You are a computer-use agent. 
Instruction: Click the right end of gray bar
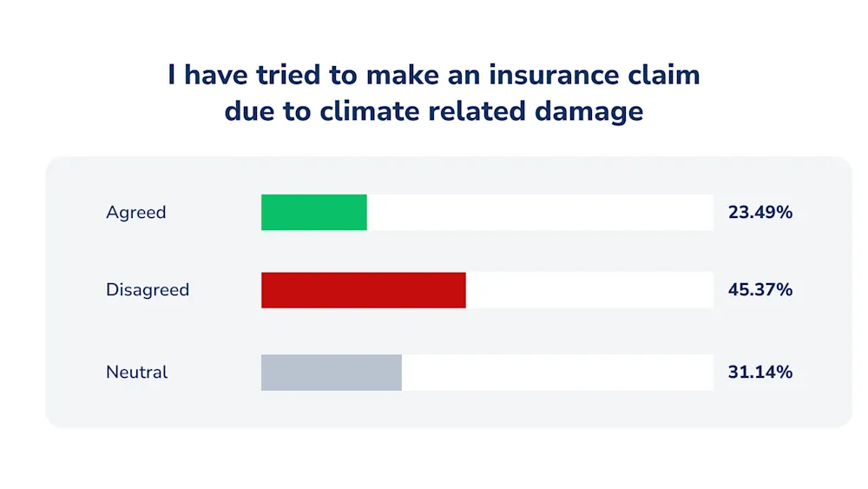(x=399, y=372)
